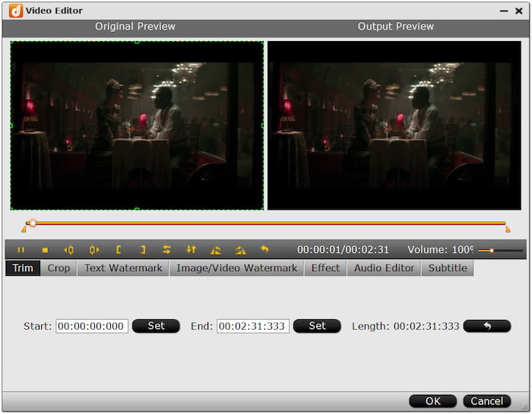Click the Output Preview video frame
Viewport: 532px width, 414px height.
point(394,125)
